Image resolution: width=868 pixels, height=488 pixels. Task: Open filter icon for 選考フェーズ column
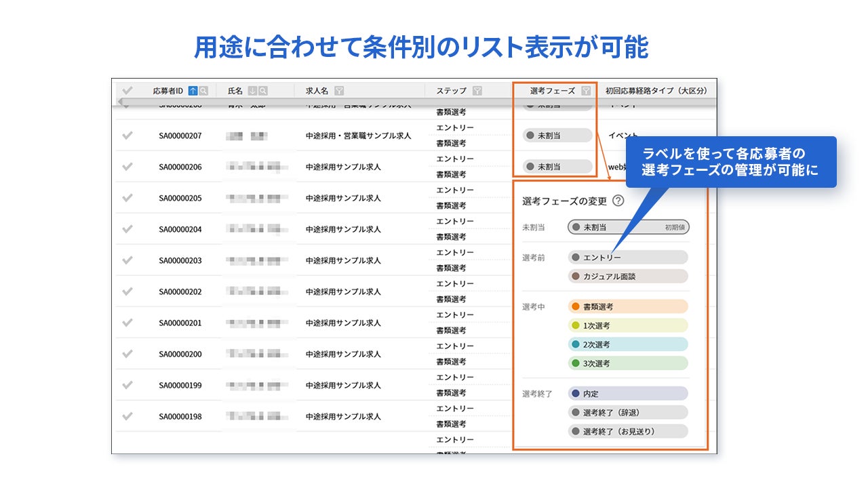pyautogui.click(x=586, y=91)
